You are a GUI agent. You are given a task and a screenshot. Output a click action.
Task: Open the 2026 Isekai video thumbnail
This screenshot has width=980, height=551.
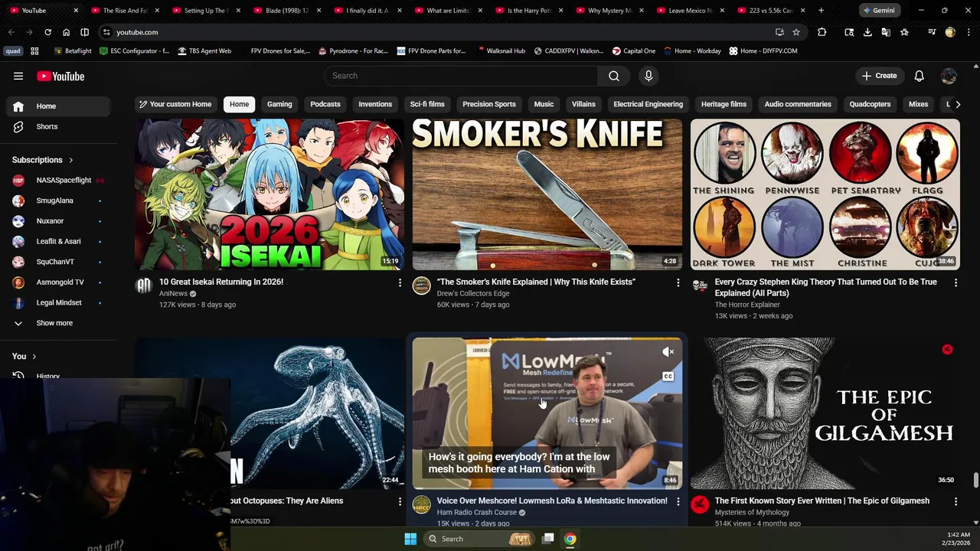[x=269, y=194]
